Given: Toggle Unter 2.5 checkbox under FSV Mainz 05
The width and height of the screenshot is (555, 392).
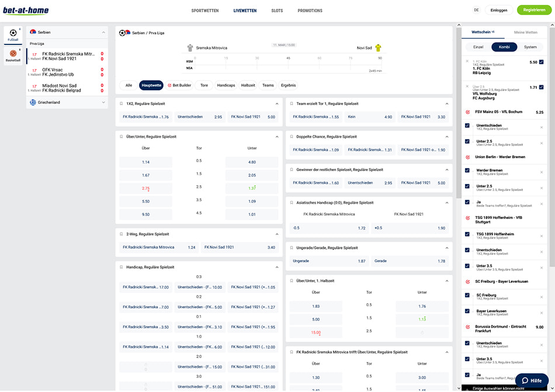Looking at the screenshot, I should tap(467, 141).
